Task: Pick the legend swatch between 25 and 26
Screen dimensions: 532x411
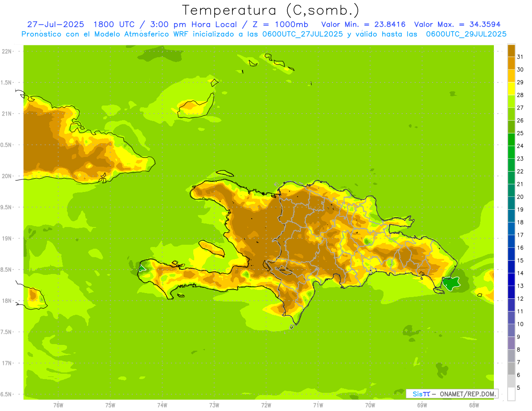Action: pyautogui.click(x=511, y=127)
